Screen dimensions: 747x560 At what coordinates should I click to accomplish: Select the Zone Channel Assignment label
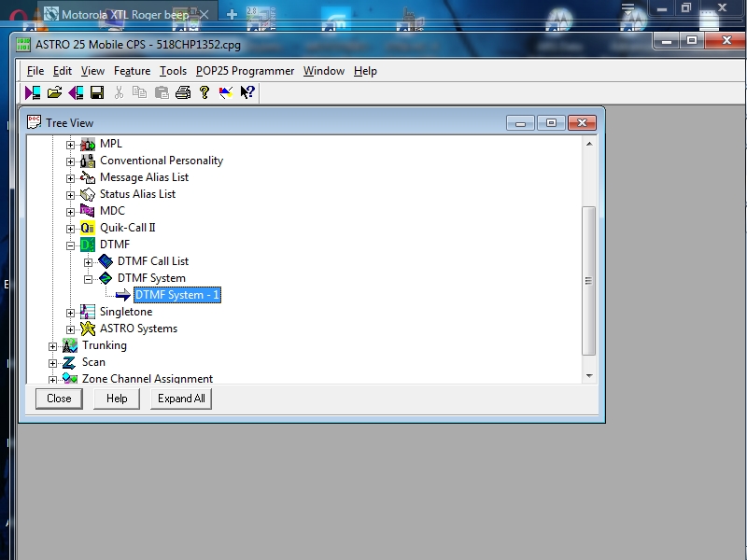(x=148, y=379)
